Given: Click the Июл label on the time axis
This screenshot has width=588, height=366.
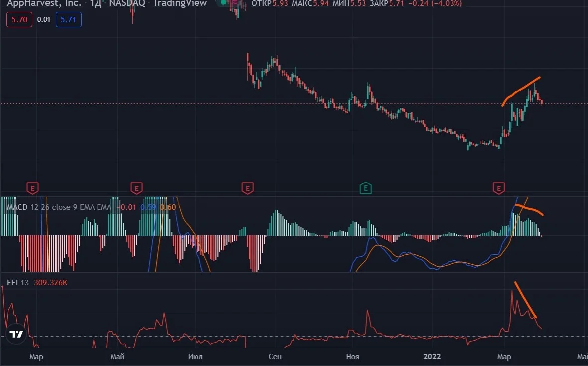Looking at the screenshot, I should coord(196,356).
